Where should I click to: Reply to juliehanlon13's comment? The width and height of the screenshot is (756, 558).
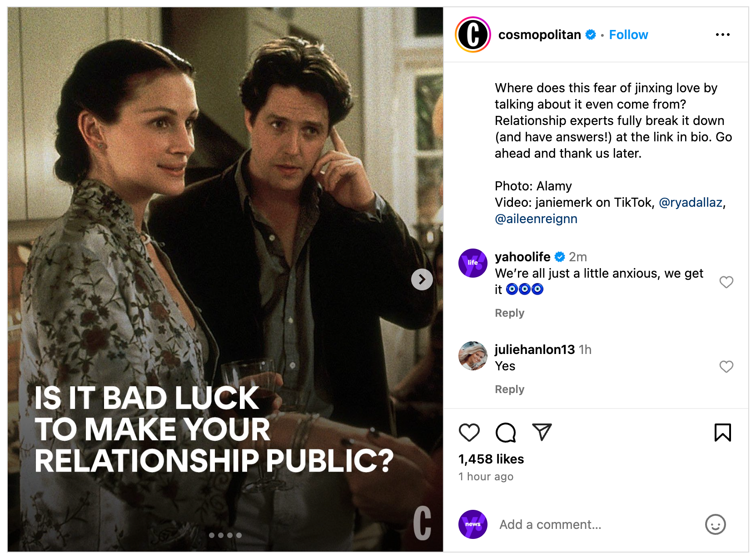tap(509, 389)
